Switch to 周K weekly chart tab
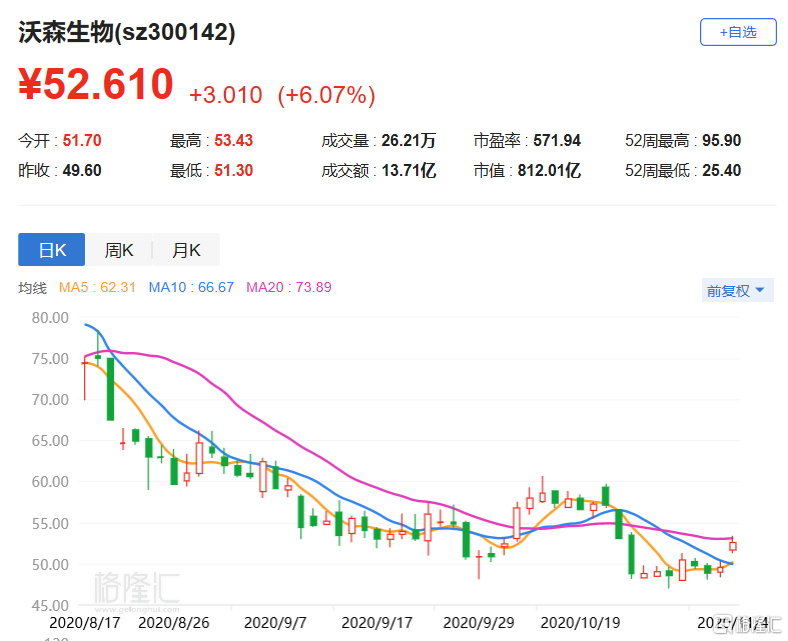Screen dimensions: 788x641 pyautogui.click(x=119, y=249)
